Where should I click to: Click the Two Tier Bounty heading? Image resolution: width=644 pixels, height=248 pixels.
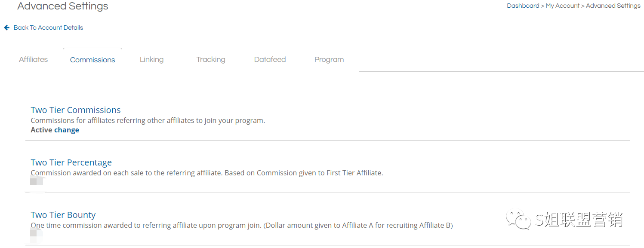tap(63, 215)
